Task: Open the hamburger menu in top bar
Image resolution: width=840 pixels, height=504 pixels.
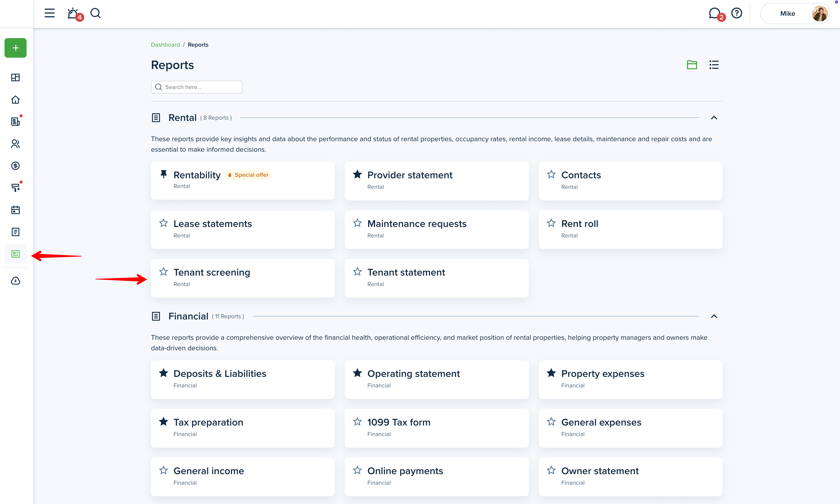Action: click(50, 13)
